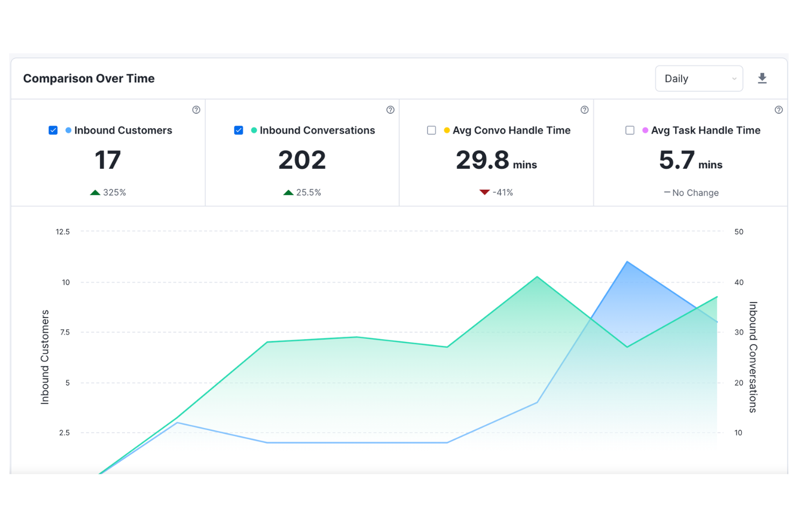This screenshot has height=532, width=798.
Task: Download the Comparison Over Time report
Action: [762, 78]
